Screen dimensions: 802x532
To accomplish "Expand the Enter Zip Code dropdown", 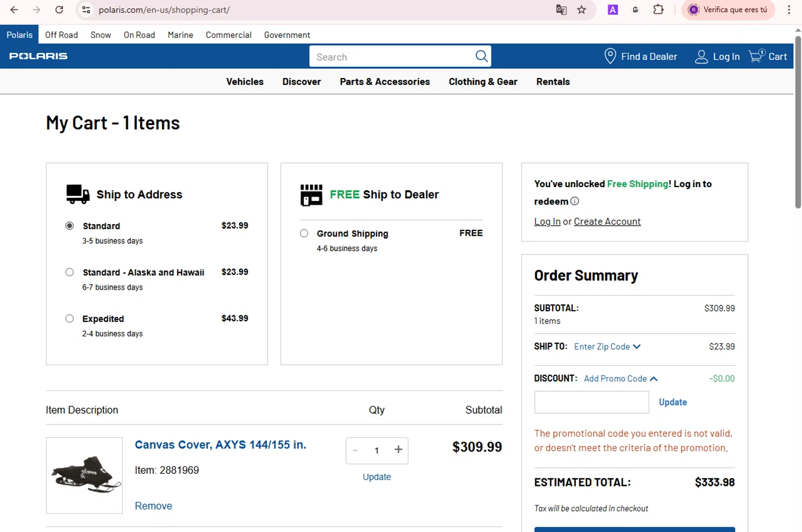I will tap(607, 346).
